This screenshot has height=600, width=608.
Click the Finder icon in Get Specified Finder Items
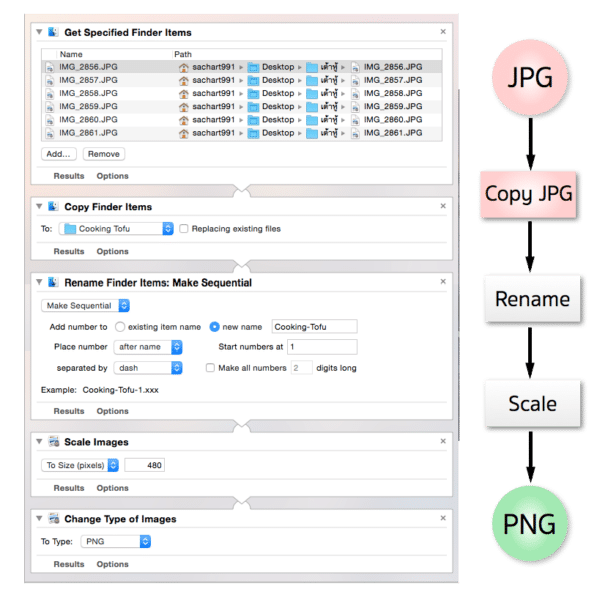[x=53, y=32]
